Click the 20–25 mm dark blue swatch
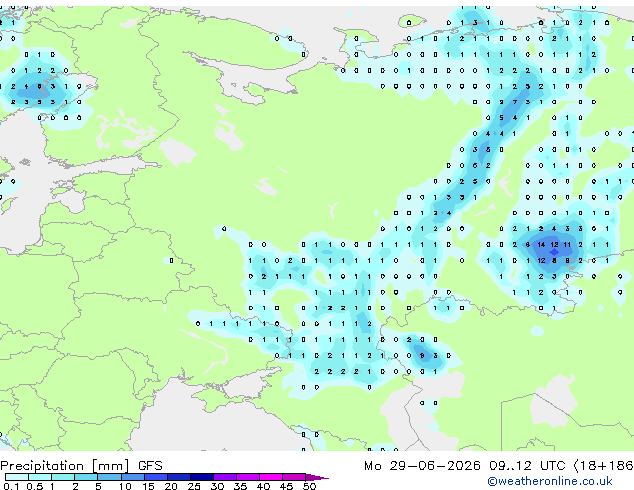The image size is (634, 490). [178, 477]
